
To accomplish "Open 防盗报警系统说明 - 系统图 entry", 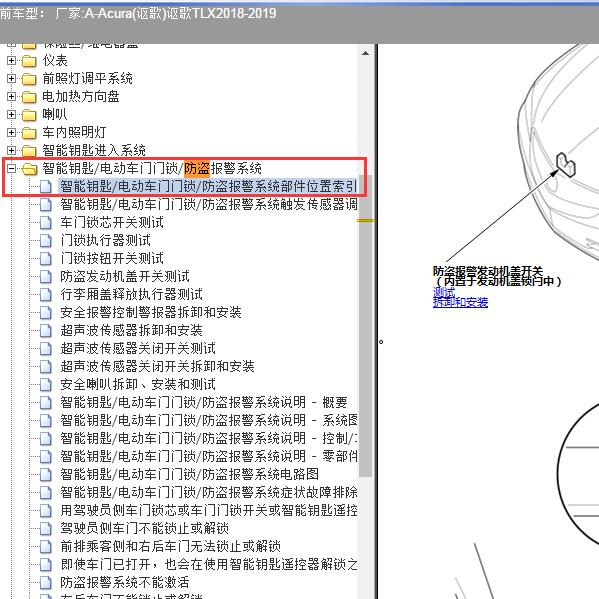I will [209, 420].
